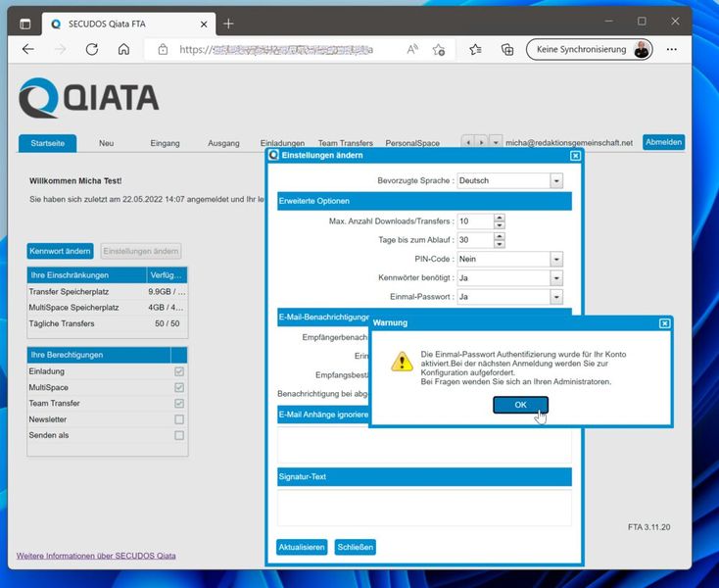Close the Warnung dialog with X
The width and height of the screenshot is (719, 588).
pos(664,323)
